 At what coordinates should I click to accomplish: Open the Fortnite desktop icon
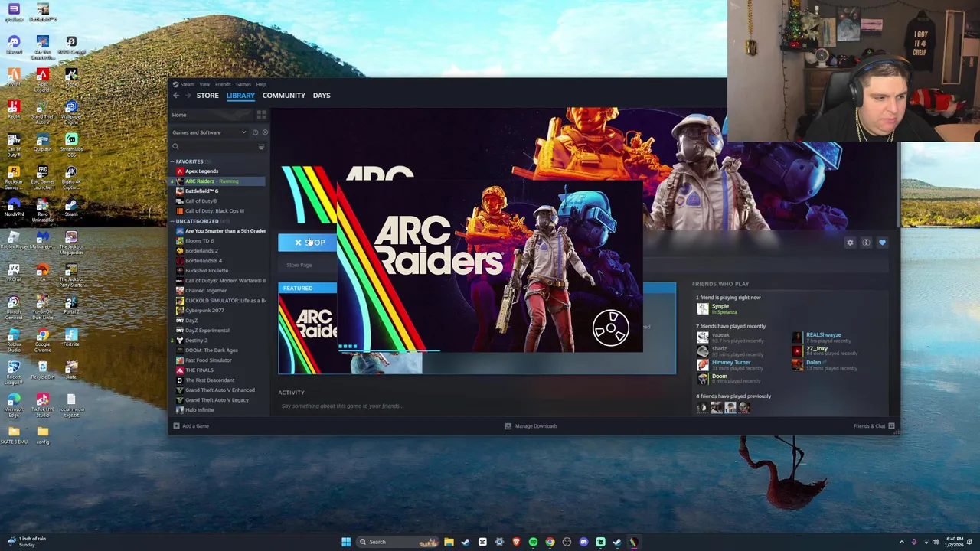tap(71, 337)
